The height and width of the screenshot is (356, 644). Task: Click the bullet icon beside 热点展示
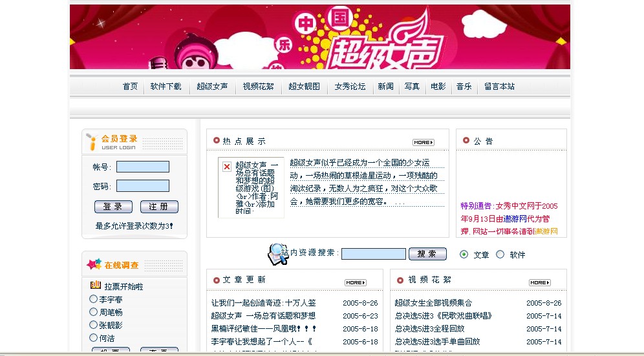(217, 140)
